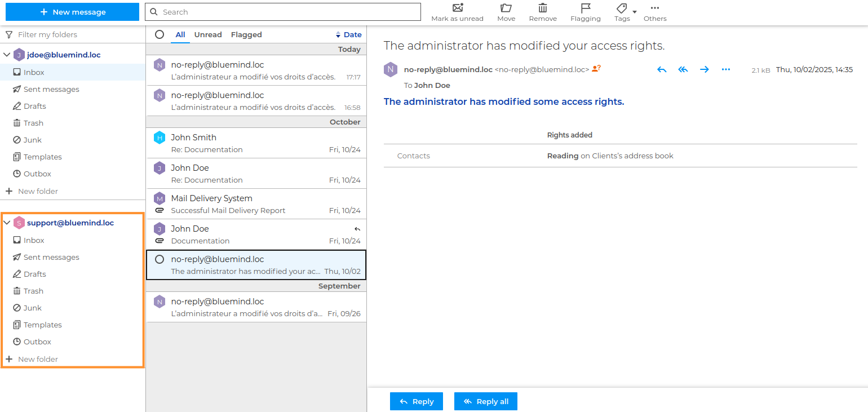Click the reply arrow icon in message header

[662, 69]
